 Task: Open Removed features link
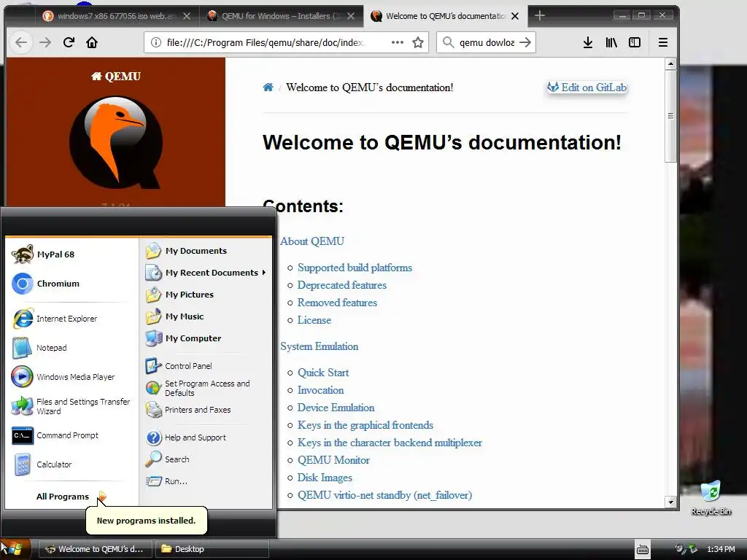point(337,303)
